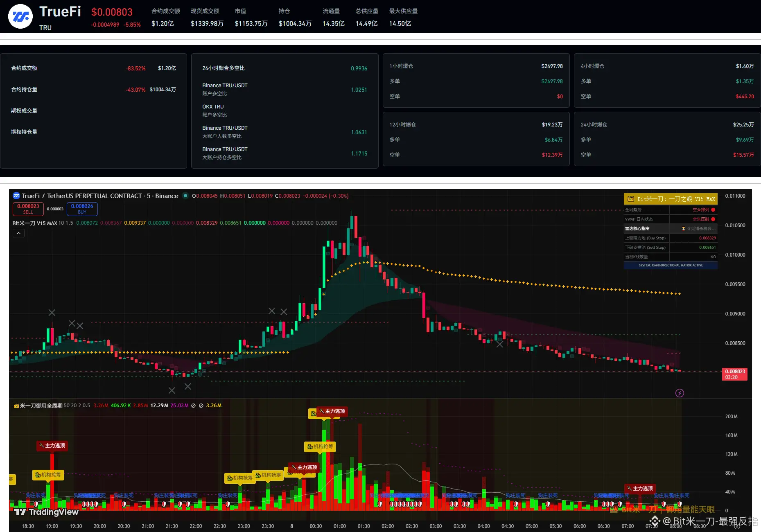
Task: Click the 期权成交量 row label
Action: [24, 111]
